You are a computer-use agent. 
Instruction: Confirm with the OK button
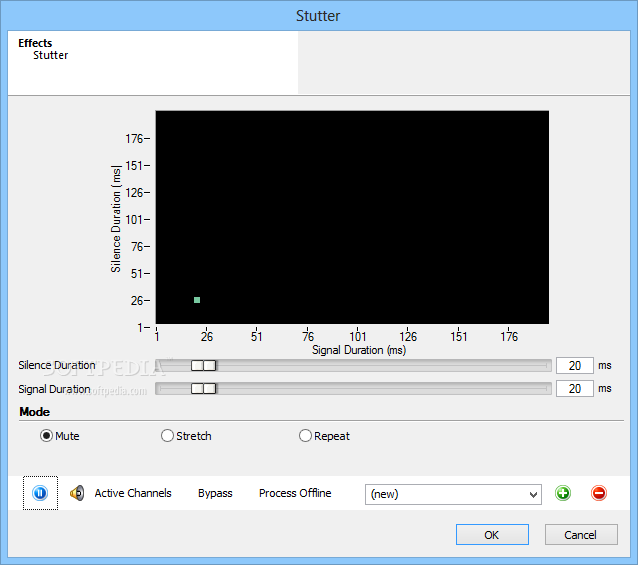492,534
